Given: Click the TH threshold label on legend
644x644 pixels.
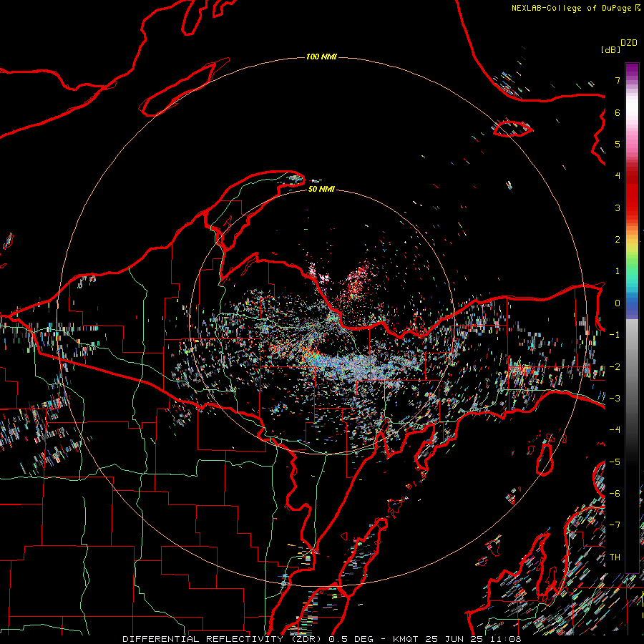Looking at the screenshot, I should [615, 557].
